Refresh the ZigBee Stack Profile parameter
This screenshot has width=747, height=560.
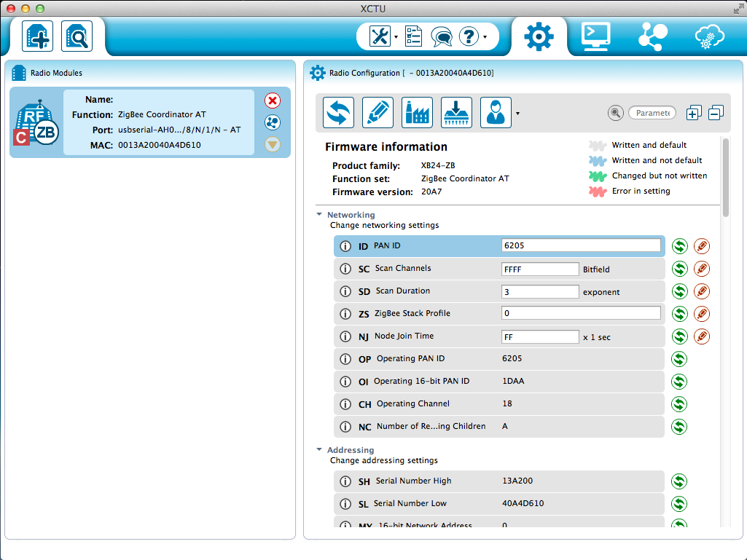coord(679,314)
